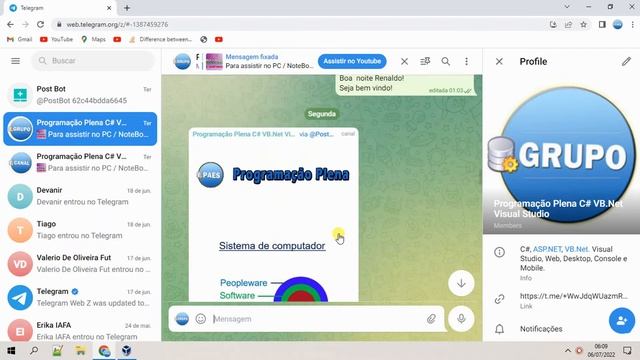Open the Difference between... bookmark
The width and height of the screenshot is (640, 360).
click(160, 39)
